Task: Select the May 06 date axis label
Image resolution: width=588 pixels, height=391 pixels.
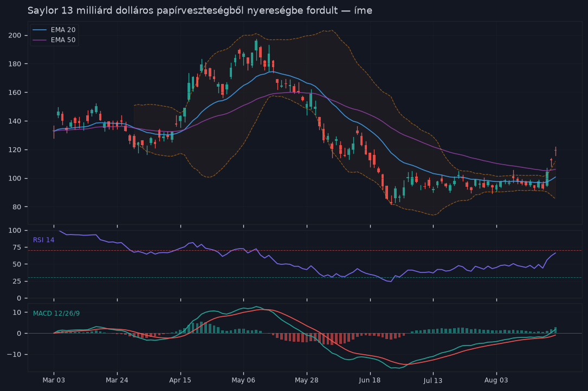Action: click(243, 380)
